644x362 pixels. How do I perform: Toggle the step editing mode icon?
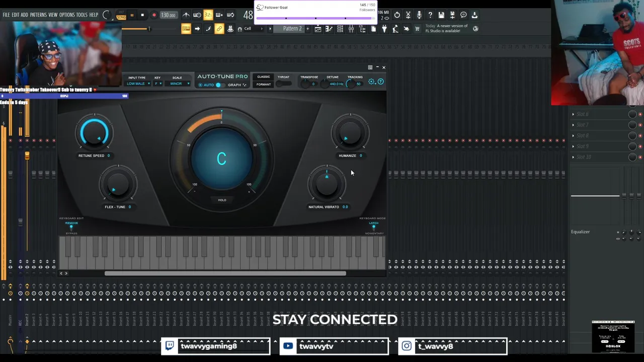(x=208, y=29)
